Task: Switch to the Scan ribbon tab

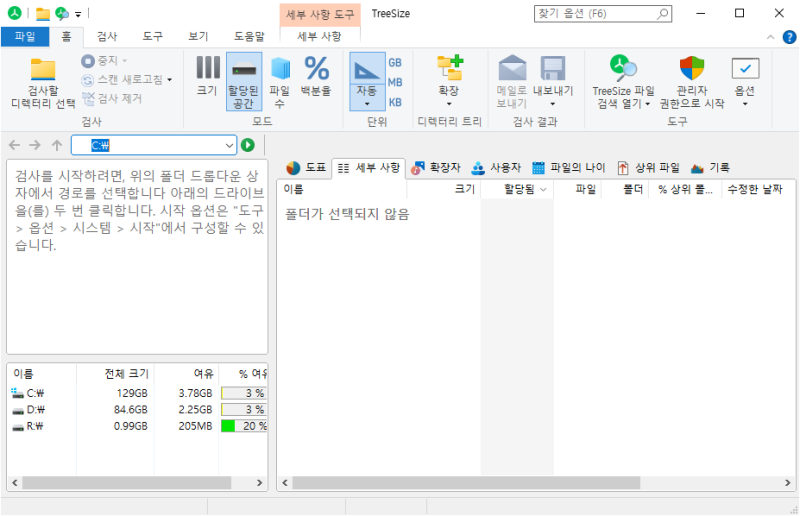Action: pos(107,37)
